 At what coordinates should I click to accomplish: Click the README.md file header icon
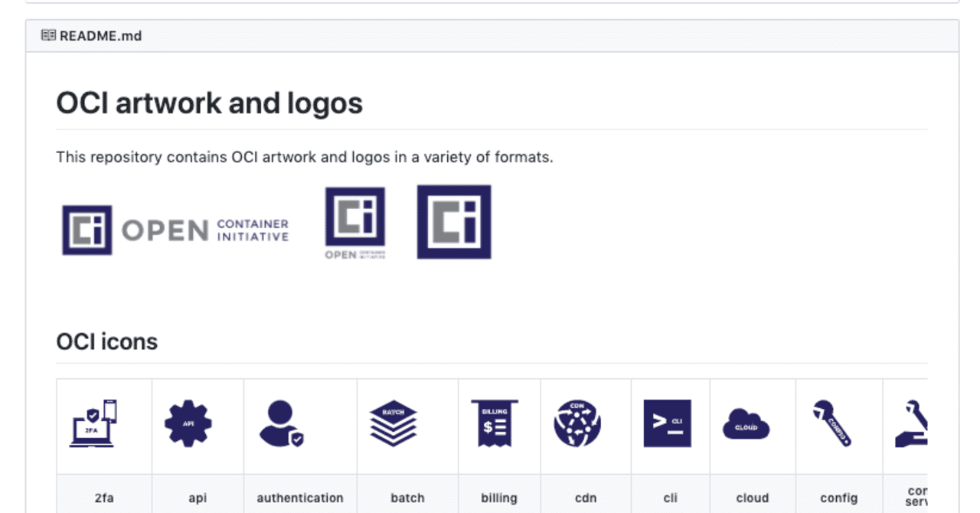click(48, 35)
